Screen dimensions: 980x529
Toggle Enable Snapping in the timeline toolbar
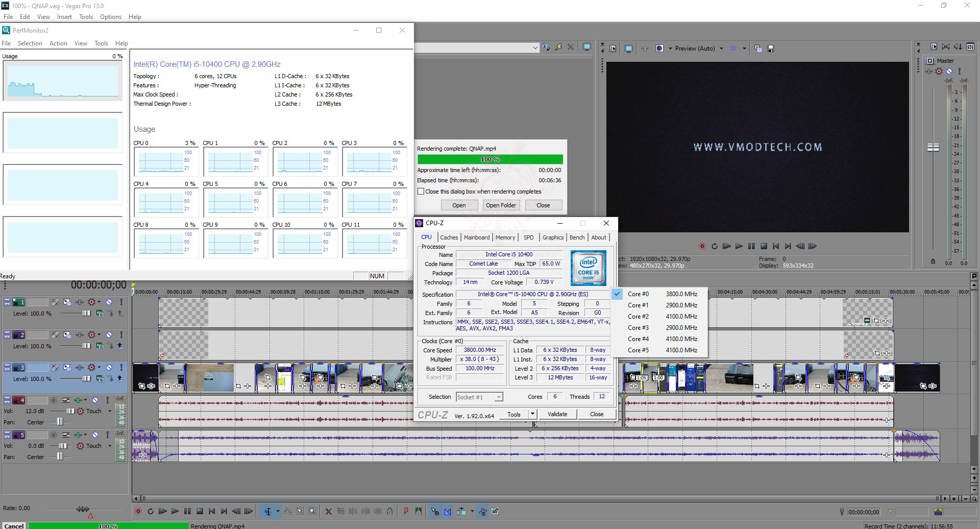click(435, 511)
